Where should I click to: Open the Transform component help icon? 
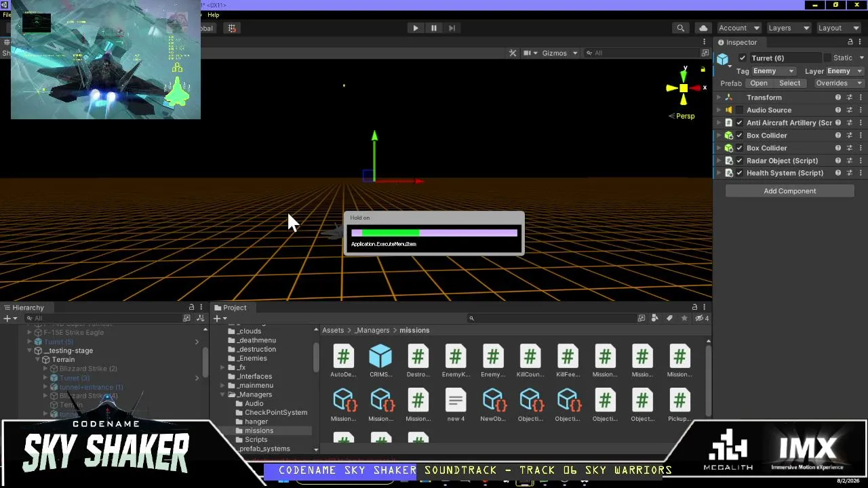tap(838, 98)
